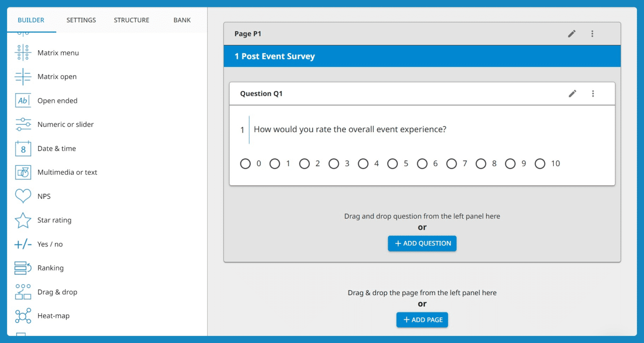Choose rating 10 on Question Q1
Viewport: 644px width, 343px height.
[x=540, y=164]
